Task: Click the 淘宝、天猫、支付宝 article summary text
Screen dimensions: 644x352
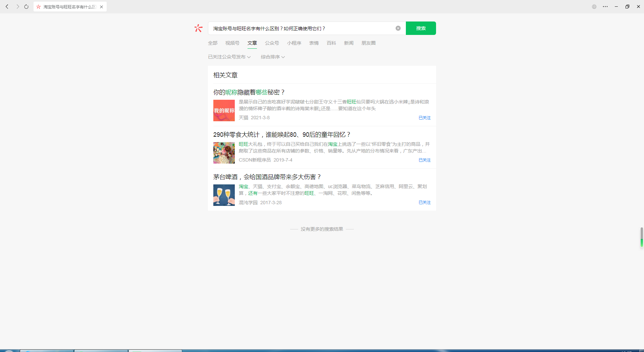Action: (333, 190)
